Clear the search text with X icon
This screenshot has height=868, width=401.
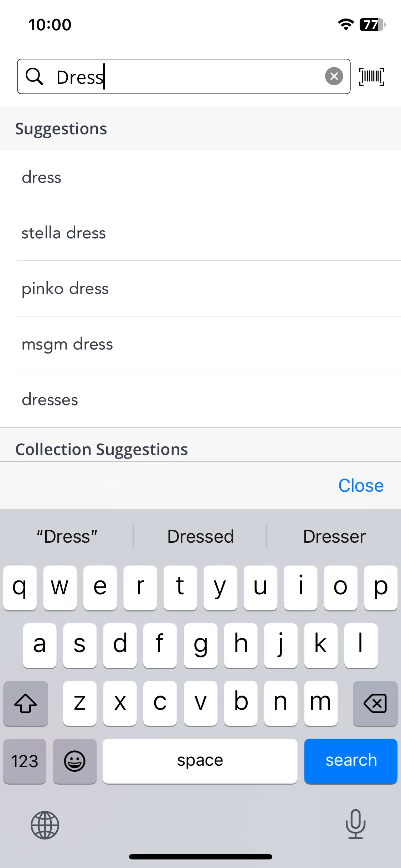[334, 76]
